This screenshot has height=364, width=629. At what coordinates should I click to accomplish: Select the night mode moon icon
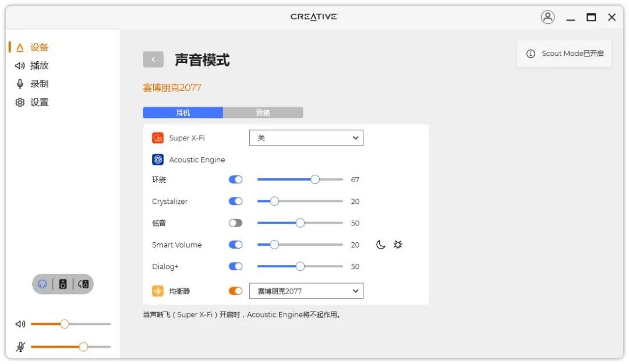pyautogui.click(x=381, y=245)
